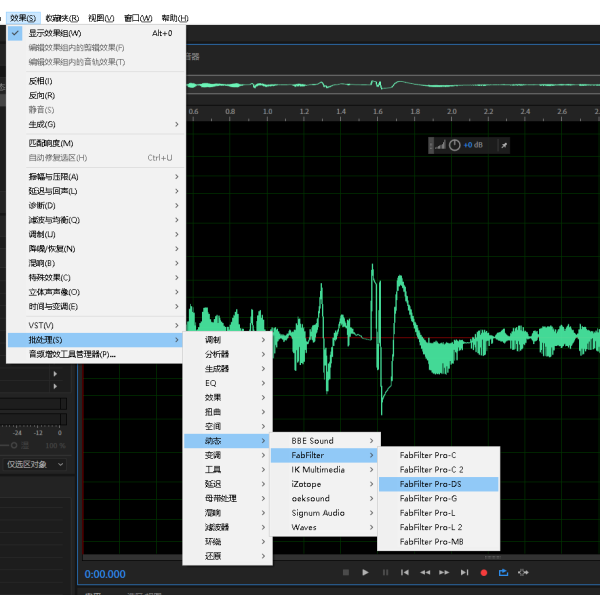Viewport: 600px width, 595px height.
Task: Open the 窗口 menu in menu bar
Action: pos(138,18)
